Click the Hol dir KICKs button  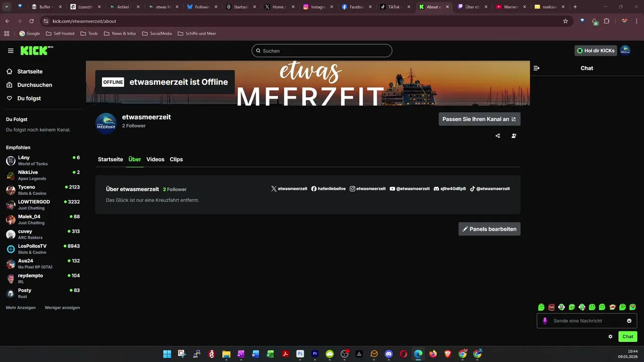(596, 51)
